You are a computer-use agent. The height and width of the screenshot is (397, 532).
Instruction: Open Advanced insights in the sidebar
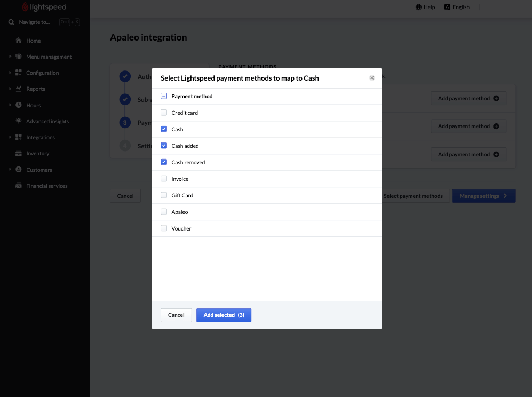[x=47, y=122]
